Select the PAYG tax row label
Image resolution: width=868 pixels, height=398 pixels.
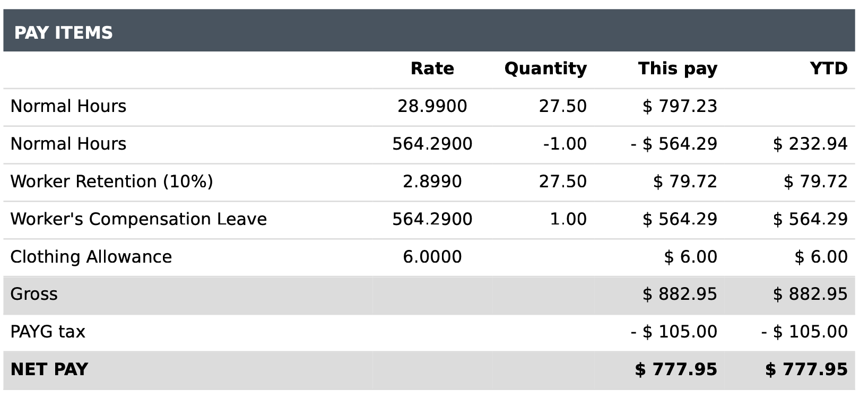(x=48, y=332)
